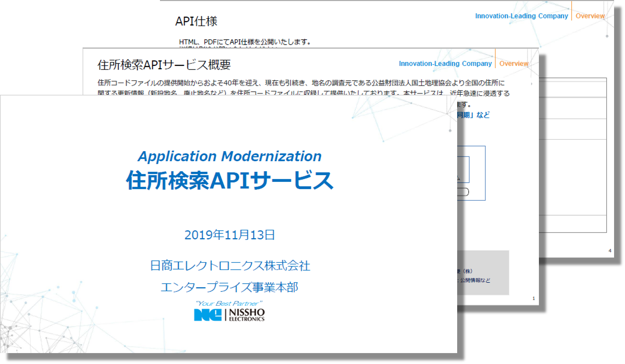This screenshot has width=625, height=364.
Task: Click the title '住所検索APIサービス' on the front slide
Action: [x=229, y=180]
